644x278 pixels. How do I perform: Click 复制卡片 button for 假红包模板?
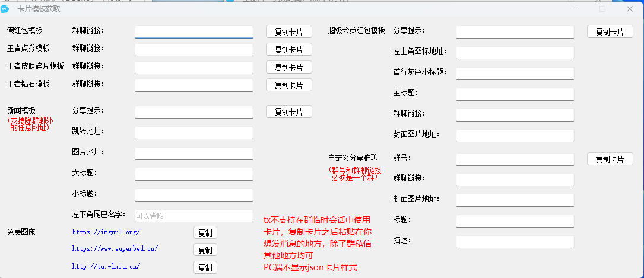click(288, 32)
